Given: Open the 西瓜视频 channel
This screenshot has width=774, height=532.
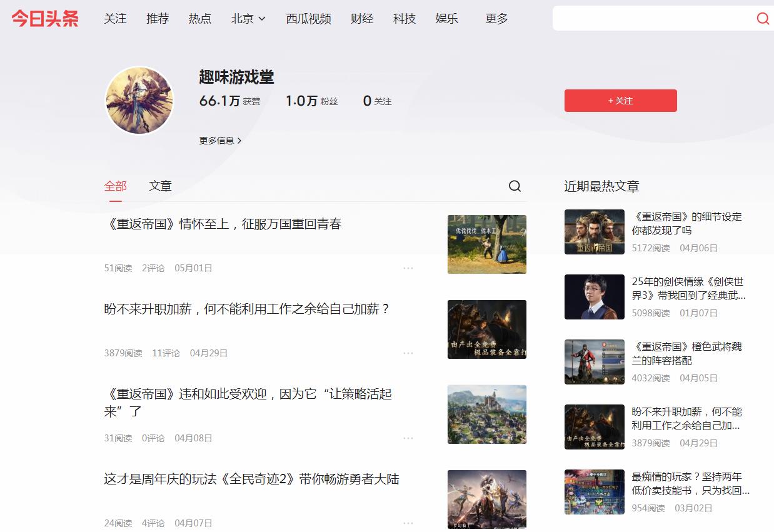Looking at the screenshot, I should coord(308,19).
